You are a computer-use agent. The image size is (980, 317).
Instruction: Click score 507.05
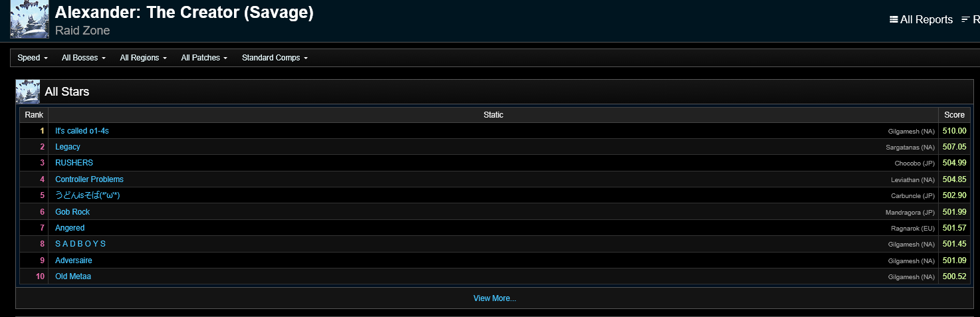955,147
